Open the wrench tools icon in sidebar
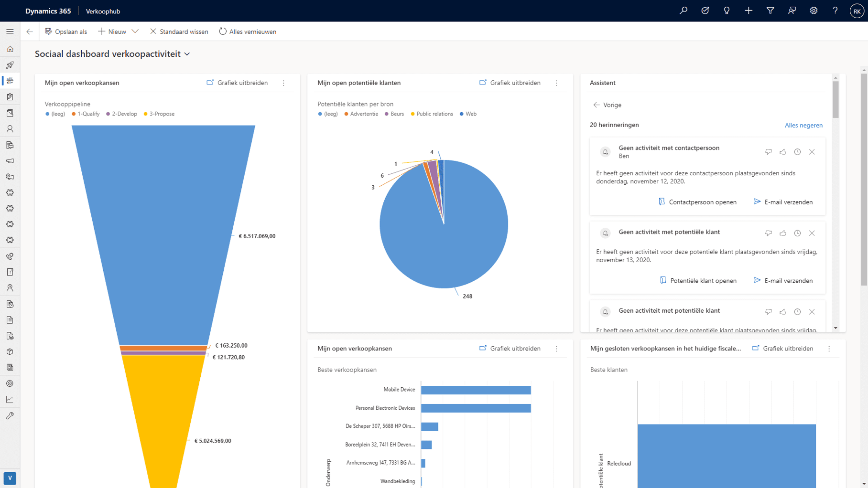This screenshot has height=488, width=868. point(10,416)
